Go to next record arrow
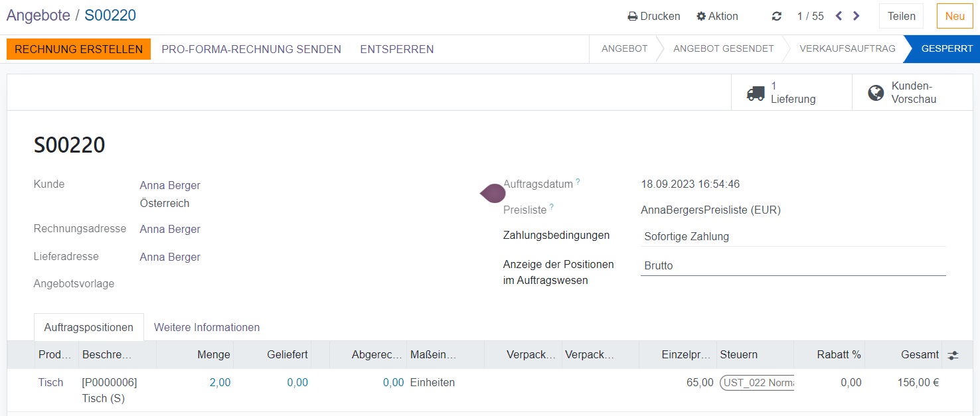 click(857, 16)
